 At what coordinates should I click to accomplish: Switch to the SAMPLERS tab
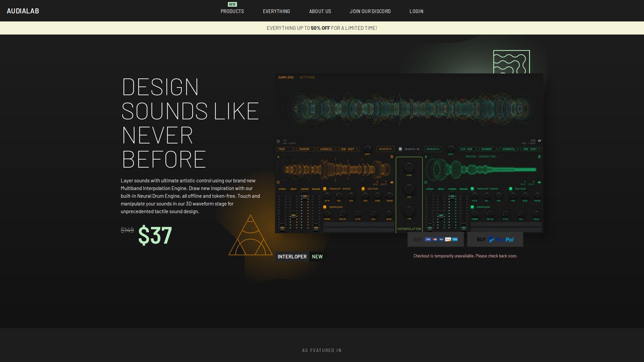[x=286, y=77]
